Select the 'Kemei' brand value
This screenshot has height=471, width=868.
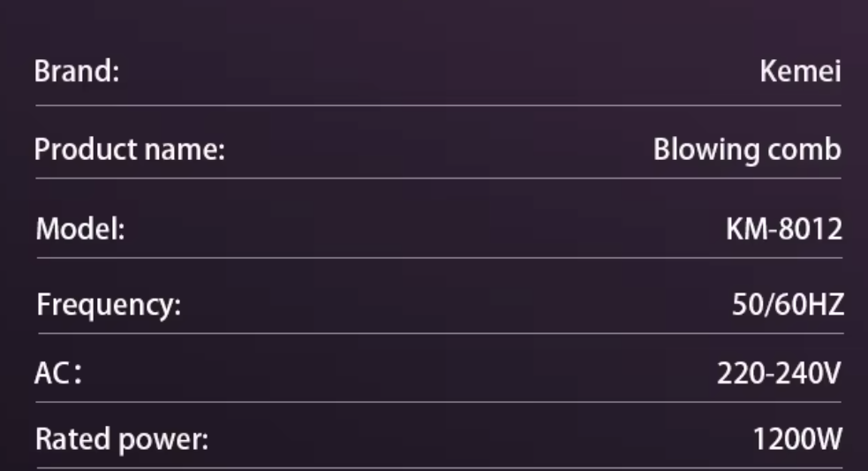click(x=800, y=72)
